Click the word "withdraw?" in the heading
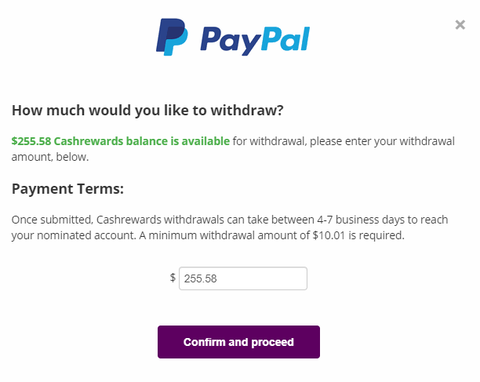Viewport: 480px width, 382px height. [247, 110]
